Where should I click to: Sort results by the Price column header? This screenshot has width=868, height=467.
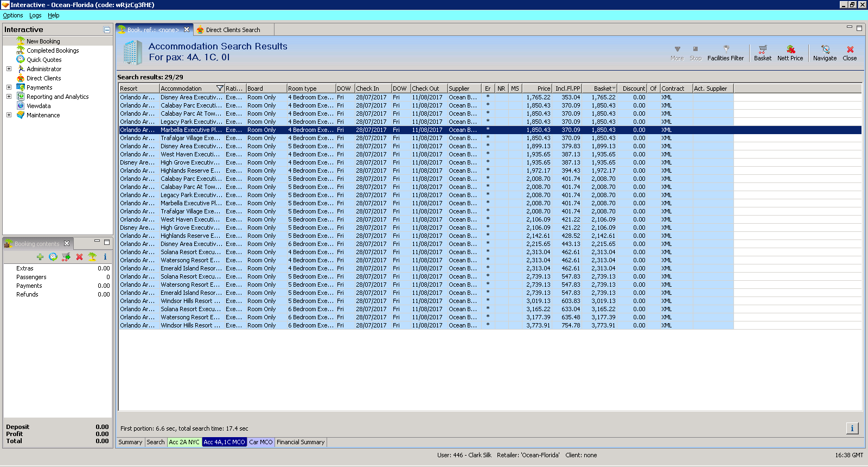coord(537,89)
